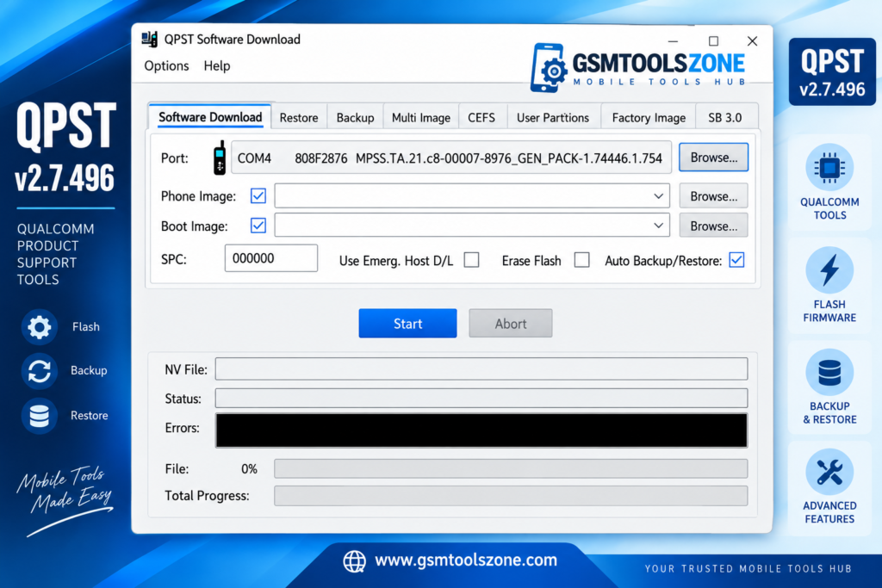Click the phone device icon beside Port
This screenshot has width=882, height=588.
tap(220, 158)
